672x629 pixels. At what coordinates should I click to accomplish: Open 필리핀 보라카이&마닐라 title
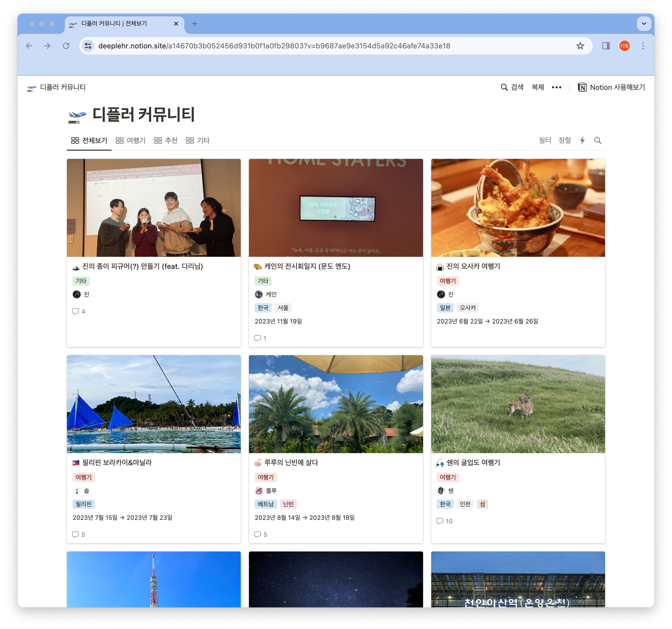(x=117, y=463)
